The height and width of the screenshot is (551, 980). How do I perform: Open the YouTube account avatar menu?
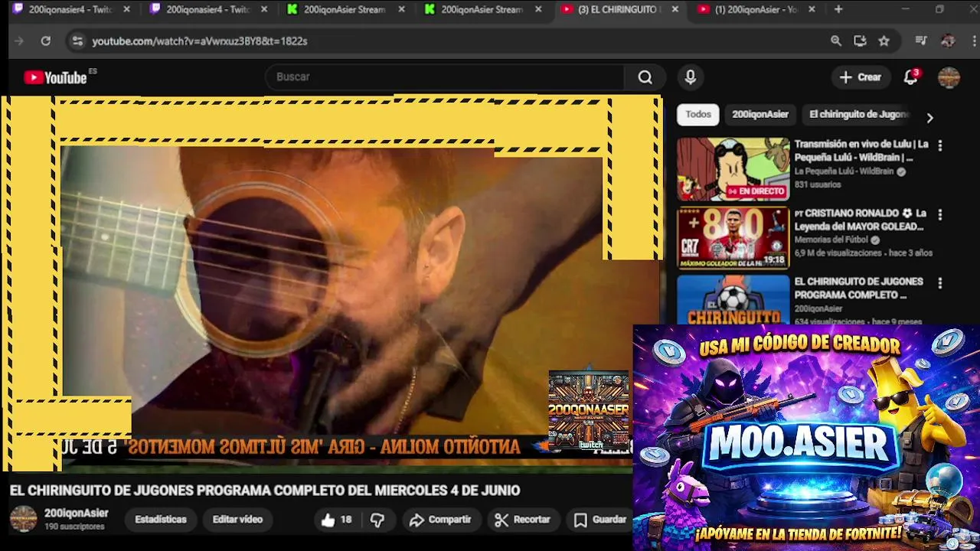949,77
